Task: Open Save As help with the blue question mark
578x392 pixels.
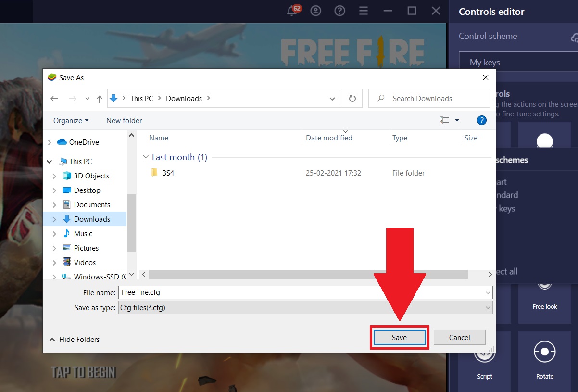Action: coord(481,120)
